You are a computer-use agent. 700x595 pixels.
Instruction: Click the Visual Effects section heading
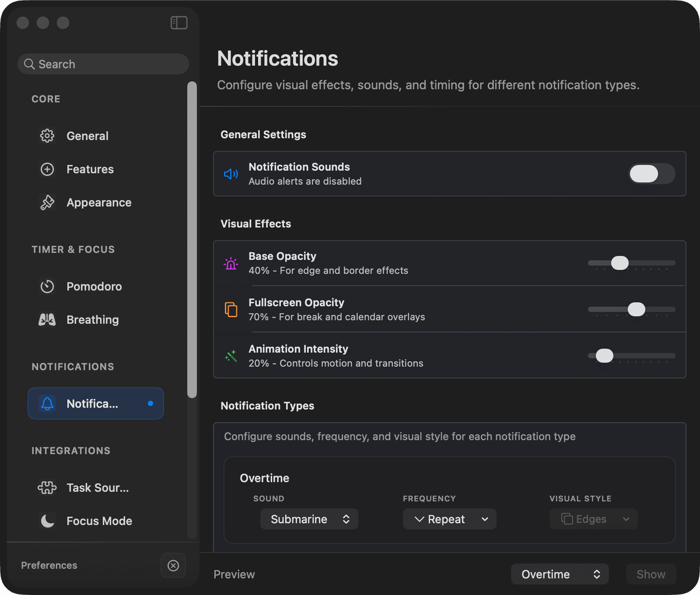click(256, 224)
